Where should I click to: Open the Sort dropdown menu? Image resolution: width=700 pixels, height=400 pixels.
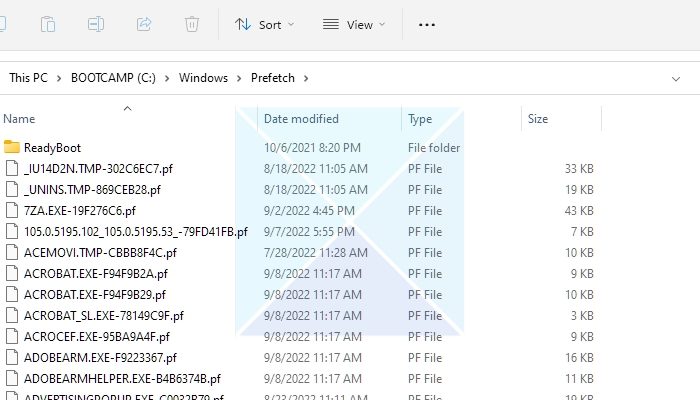coord(265,25)
